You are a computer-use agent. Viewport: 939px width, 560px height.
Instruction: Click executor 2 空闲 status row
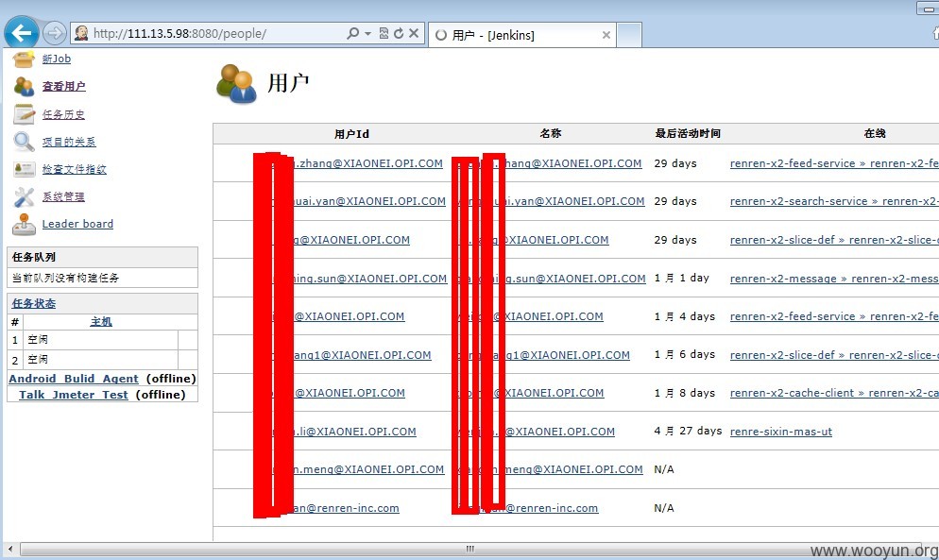click(x=102, y=360)
